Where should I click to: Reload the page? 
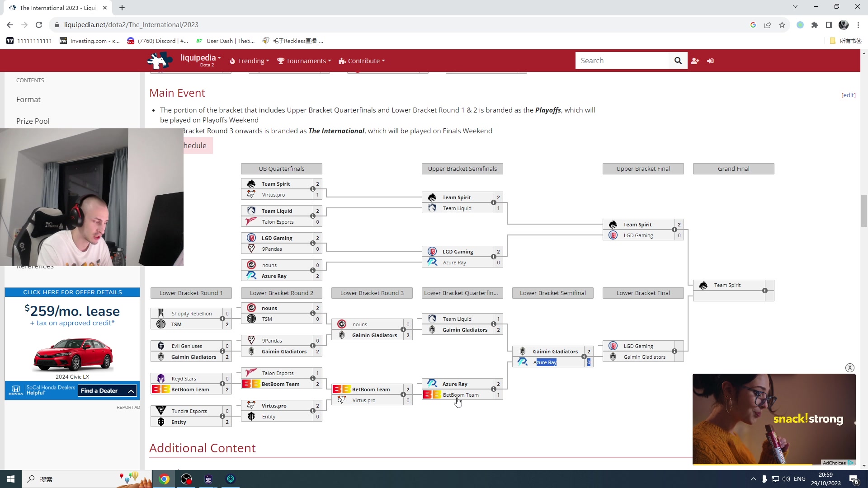coord(39,25)
